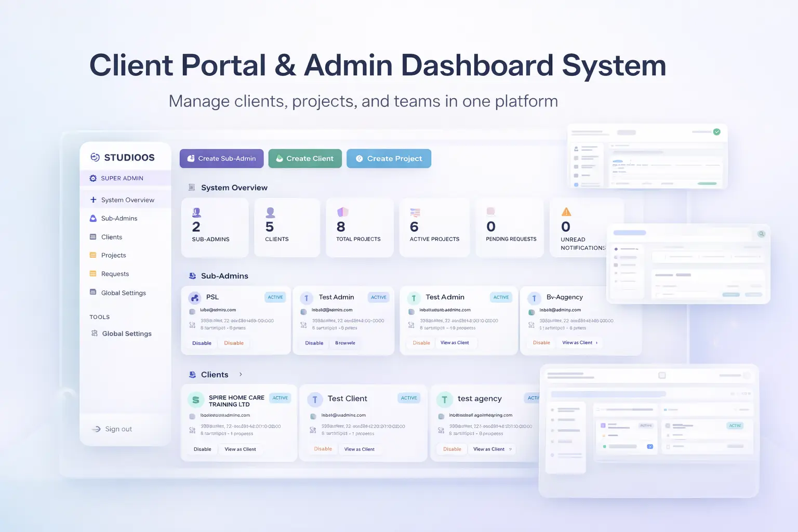Expand the Clients section chevron
The width and height of the screenshot is (798, 532).
241,374
